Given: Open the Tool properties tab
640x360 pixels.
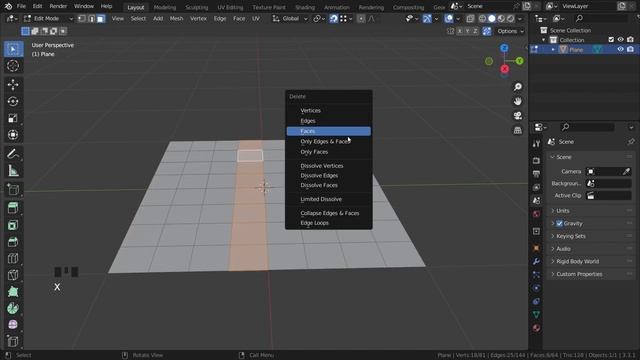Looking at the screenshot, I should pyautogui.click(x=536, y=143).
